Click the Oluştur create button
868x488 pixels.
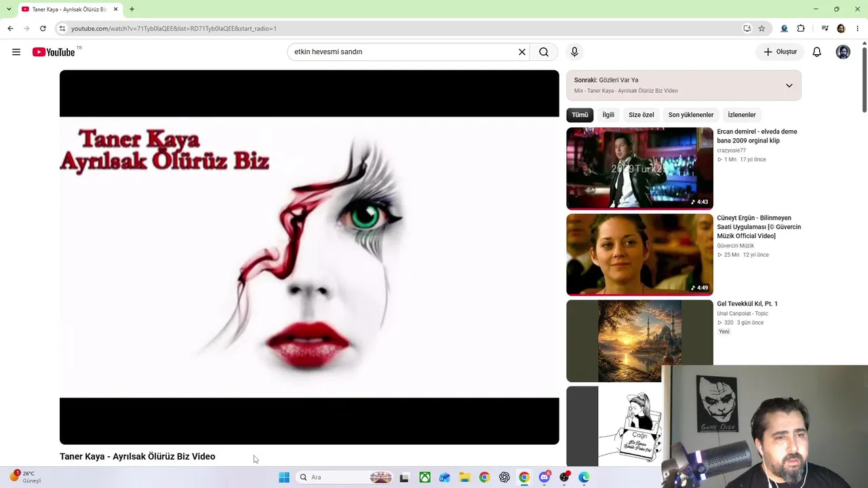pos(781,52)
